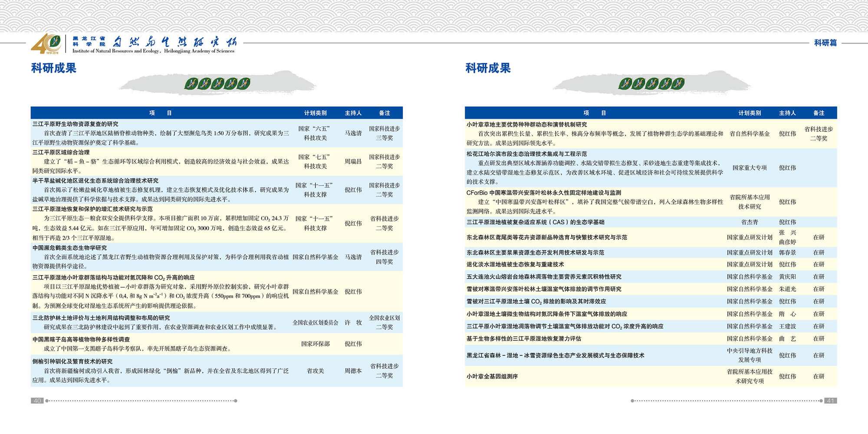Select the '复杂适应系统（CAS）的生态学基础' title
Screen dimensions: 868x434
click(536, 222)
